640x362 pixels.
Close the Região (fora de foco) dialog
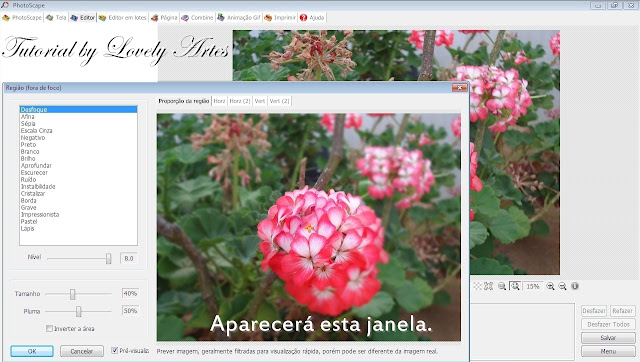460,88
